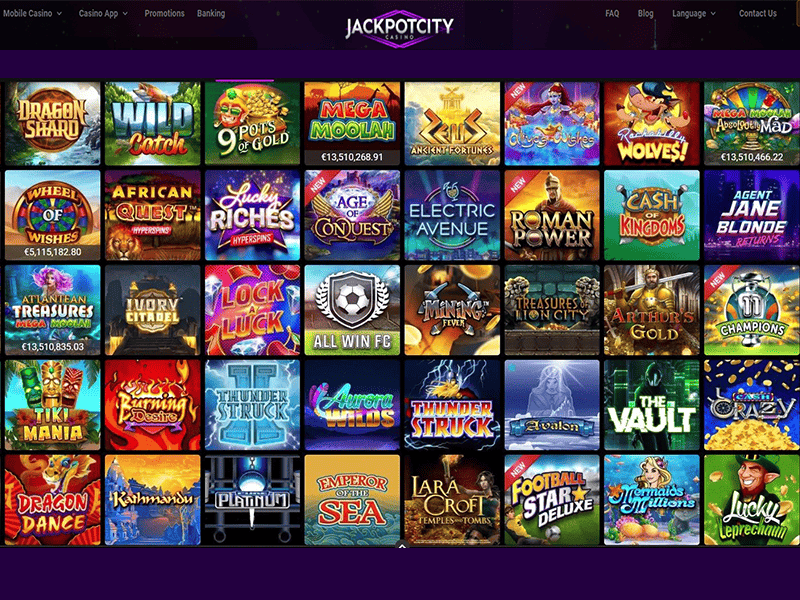Screen dimensions: 800x600
Task: Open the Language dropdown
Action: click(x=693, y=13)
